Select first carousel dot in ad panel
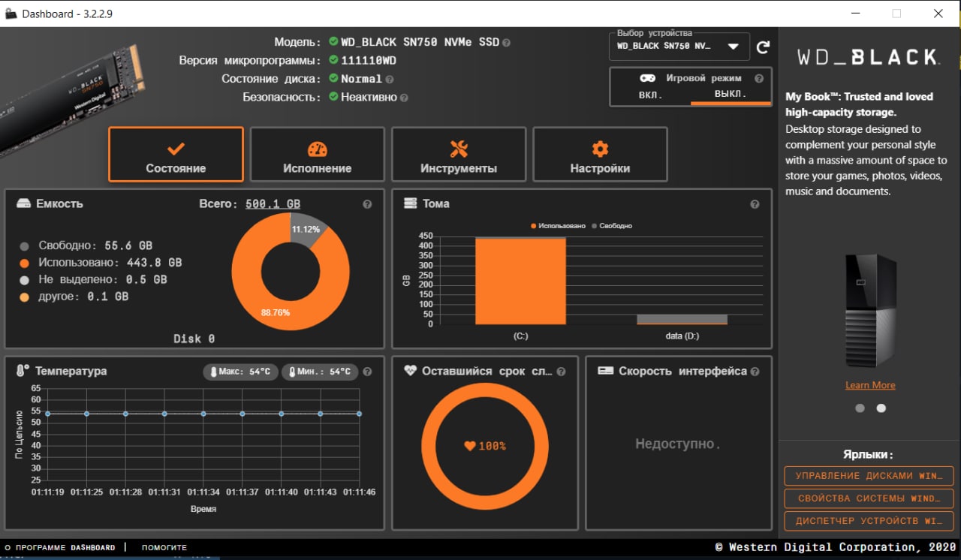Screen dimensions: 961x560 pos(860,408)
